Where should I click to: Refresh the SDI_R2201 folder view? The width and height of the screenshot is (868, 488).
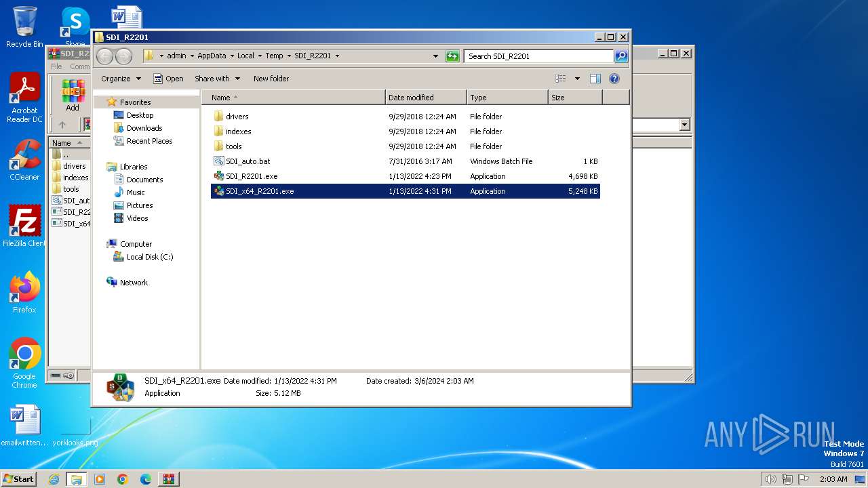tap(452, 56)
